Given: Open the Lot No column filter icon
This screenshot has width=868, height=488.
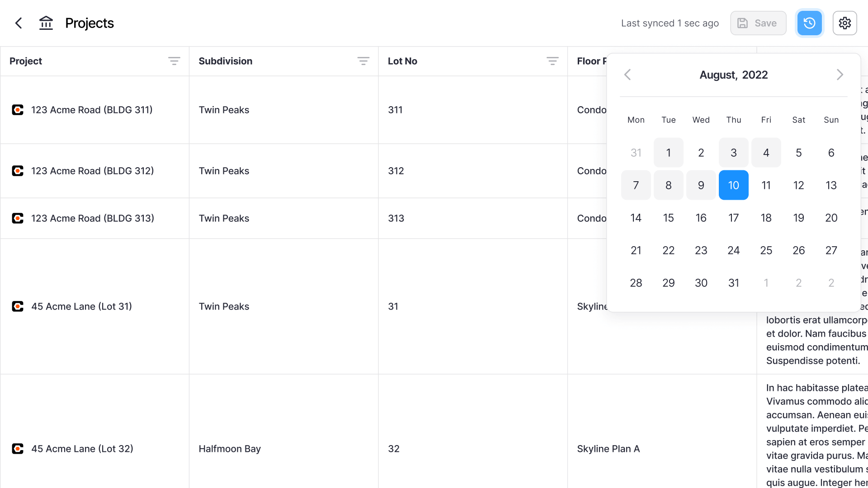Looking at the screenshot, I should 552,61.
